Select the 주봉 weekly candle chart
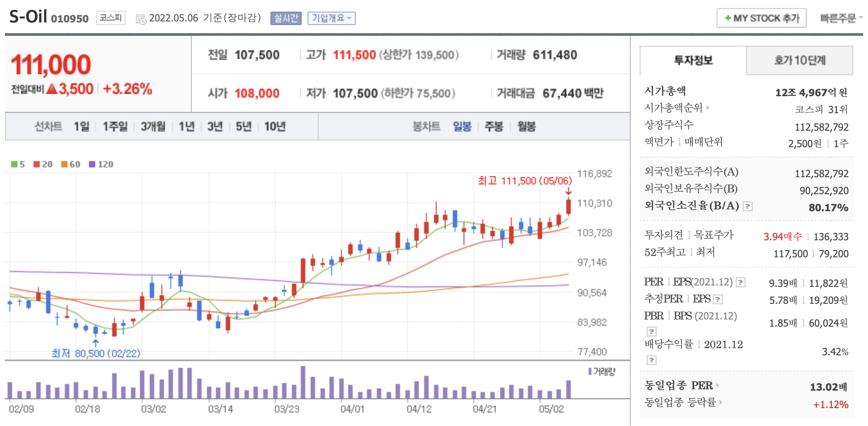 pos(494,127)
